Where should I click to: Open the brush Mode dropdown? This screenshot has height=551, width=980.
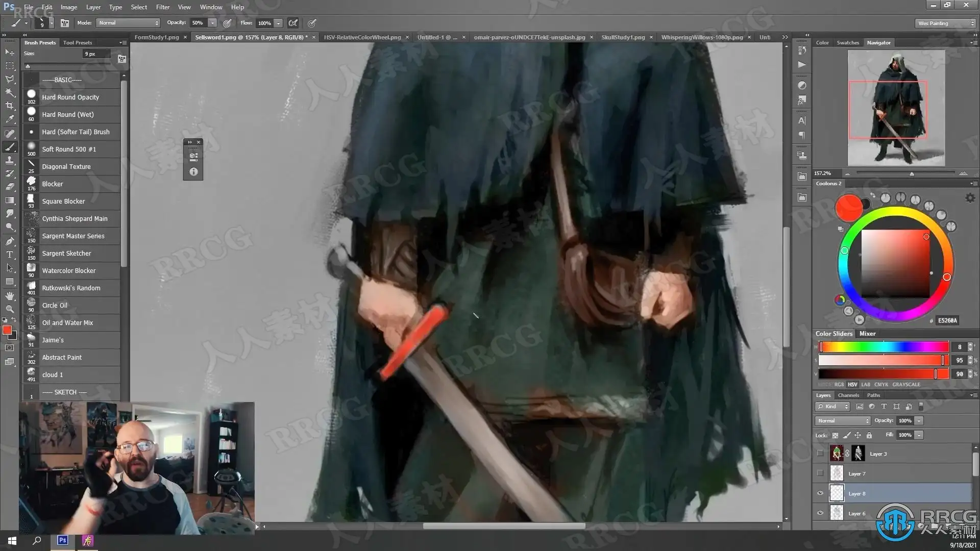(x=129, y=23)
